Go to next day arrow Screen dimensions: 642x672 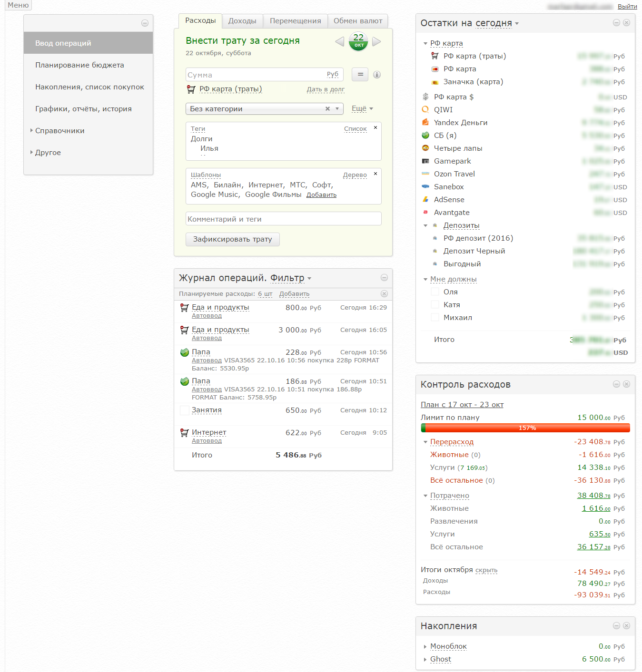coord(376,41)
